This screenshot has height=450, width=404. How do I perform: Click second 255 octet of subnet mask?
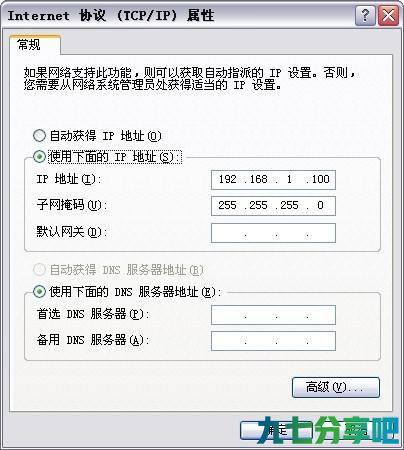pyautogui.click(x=259, y=205)
